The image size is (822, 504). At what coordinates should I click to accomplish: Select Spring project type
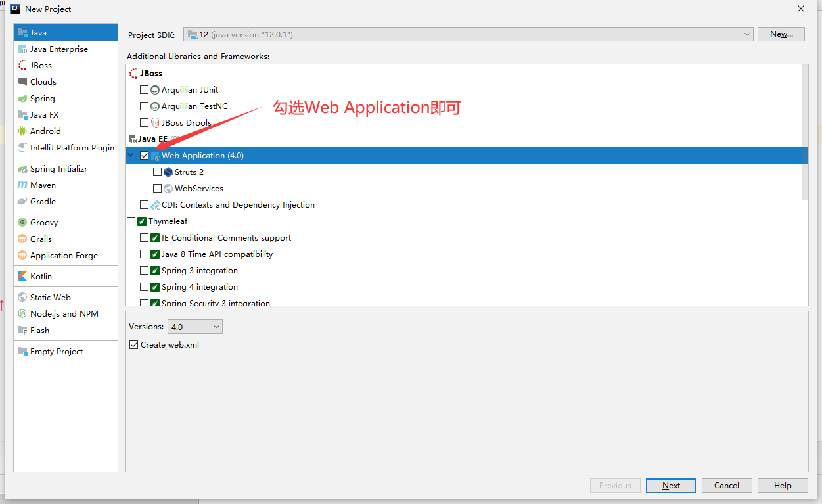(x=66, y=98)
